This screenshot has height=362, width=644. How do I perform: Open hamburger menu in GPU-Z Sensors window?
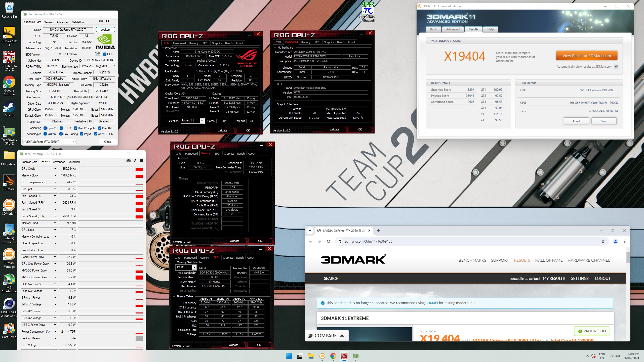[x=142, y=160]
